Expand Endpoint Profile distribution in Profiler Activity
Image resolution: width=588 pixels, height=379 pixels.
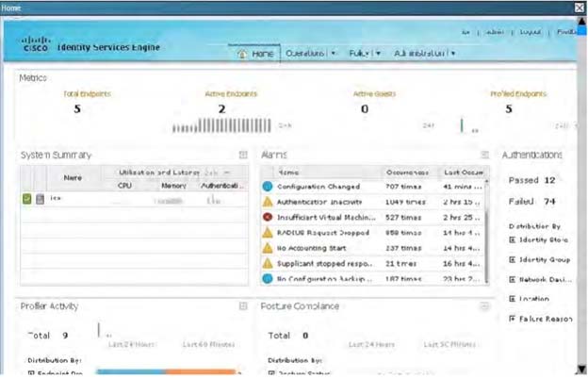click(x=31, y=373)
